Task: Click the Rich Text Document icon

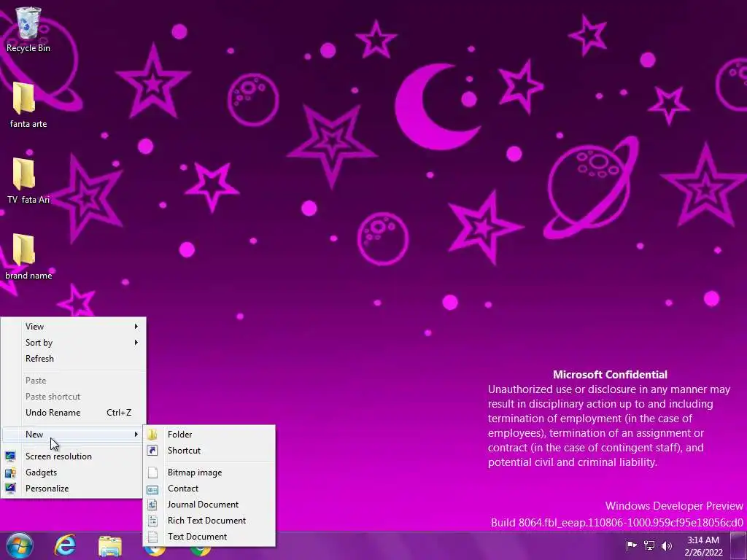Action: coord(152,521)
